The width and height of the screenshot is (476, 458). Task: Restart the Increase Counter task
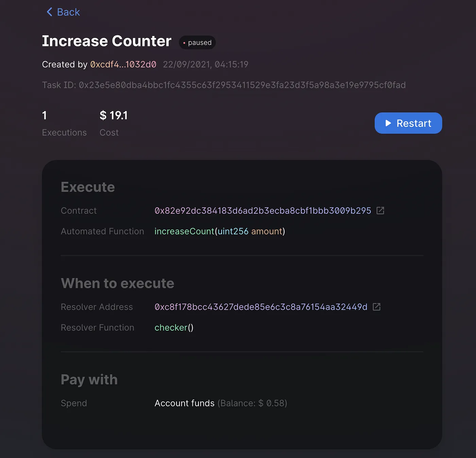tap(408, 123)
